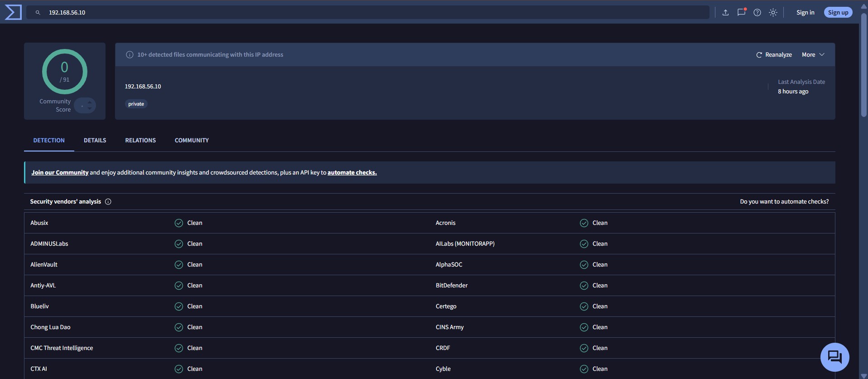Click vendor name CMC Threat Intelligence
Screen dimensions: 868x379
62,348
